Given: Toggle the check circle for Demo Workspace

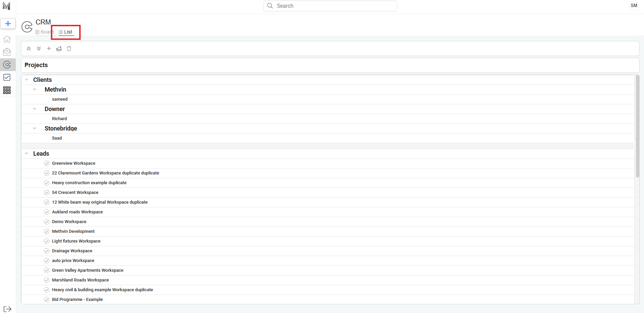Looking at the screenshot, I should tap(47, 222).
